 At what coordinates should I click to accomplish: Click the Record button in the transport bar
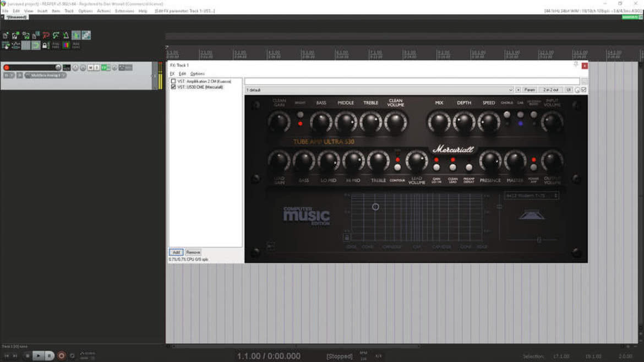click(61, 356)
